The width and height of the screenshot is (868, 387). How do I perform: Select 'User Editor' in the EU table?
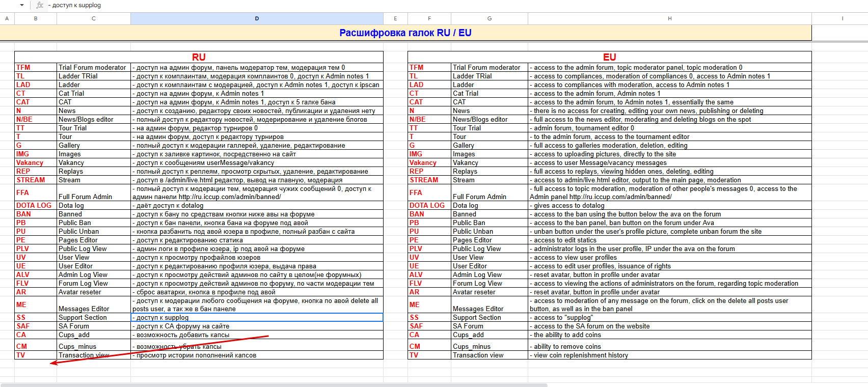click(x=470, y=266)
